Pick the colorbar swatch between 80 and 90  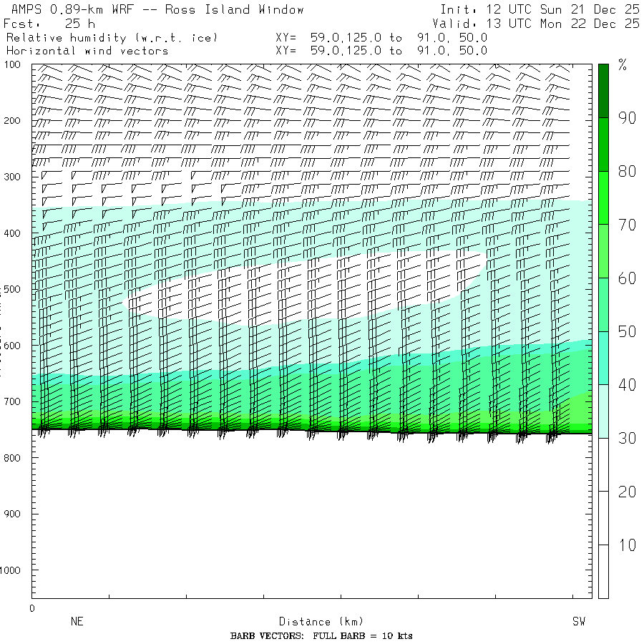click(603, 145)
